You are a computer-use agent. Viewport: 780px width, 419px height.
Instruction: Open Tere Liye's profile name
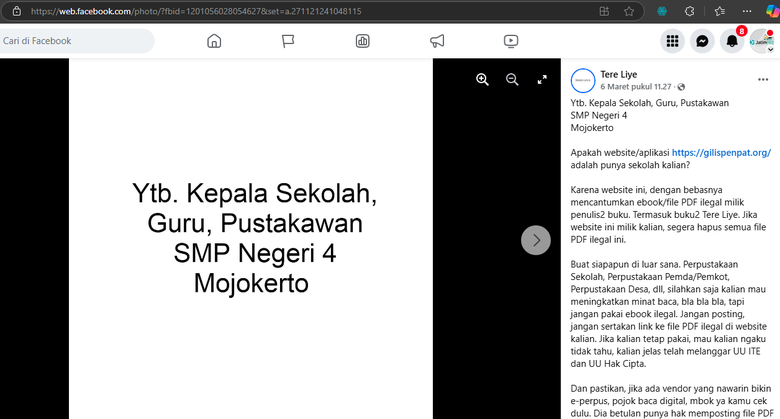coord(617,74)
